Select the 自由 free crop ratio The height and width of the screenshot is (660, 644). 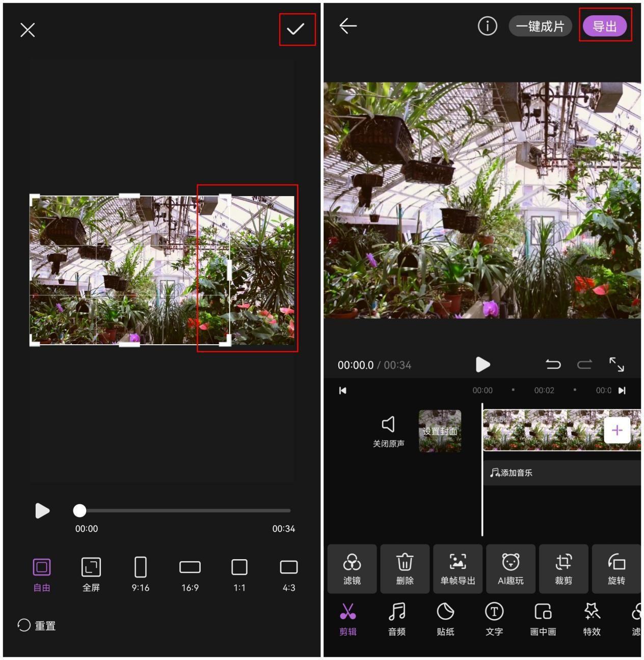(42, 575)
